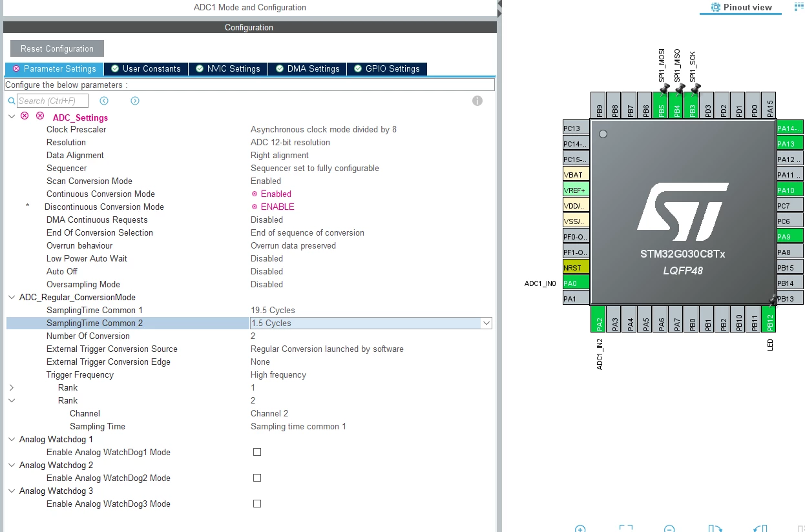Screen dimensions: 805x532
Task: Click the Reset Configuration button
Action: [x=57, y=48]
